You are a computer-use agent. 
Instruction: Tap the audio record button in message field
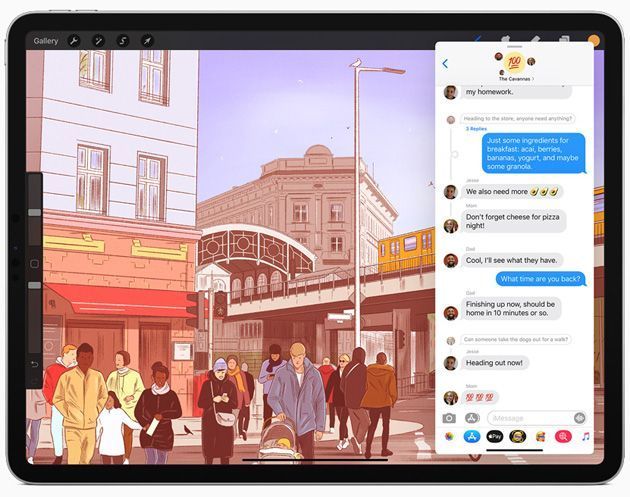(x=579, y=418)
